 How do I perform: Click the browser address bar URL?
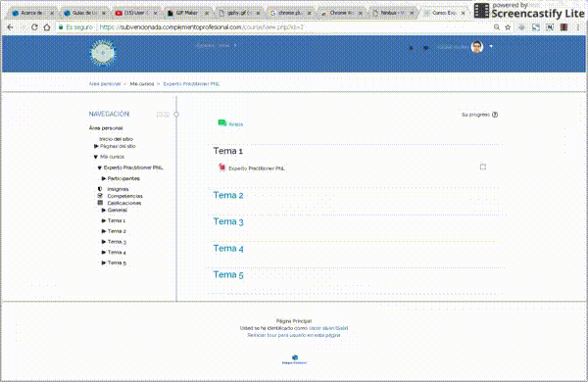201,27
